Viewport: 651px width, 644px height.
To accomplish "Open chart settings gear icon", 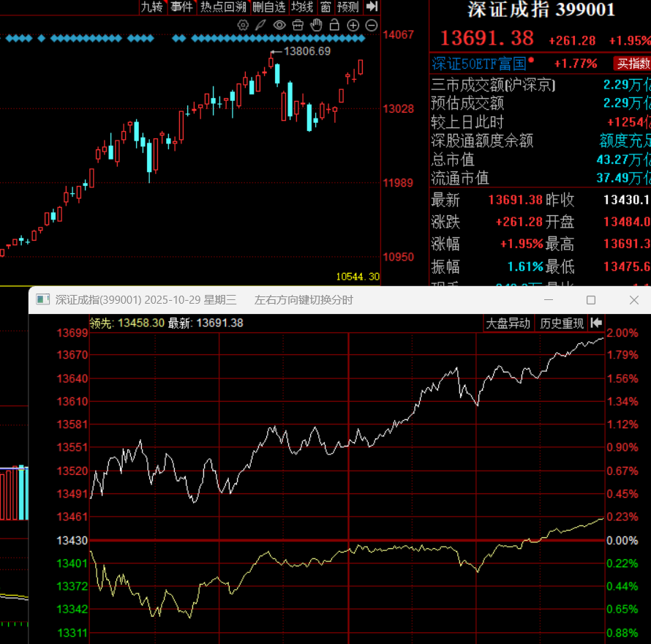I will coord(244,26).
